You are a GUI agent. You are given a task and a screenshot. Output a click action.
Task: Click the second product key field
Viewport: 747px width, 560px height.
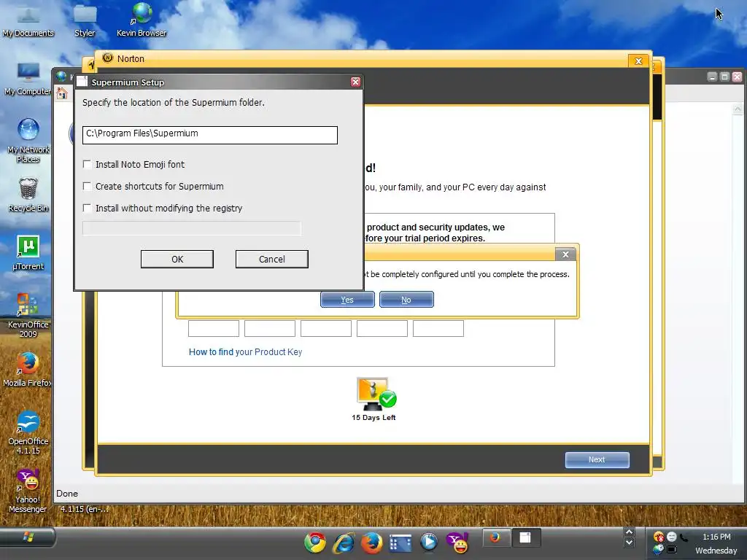click(270, 329)
